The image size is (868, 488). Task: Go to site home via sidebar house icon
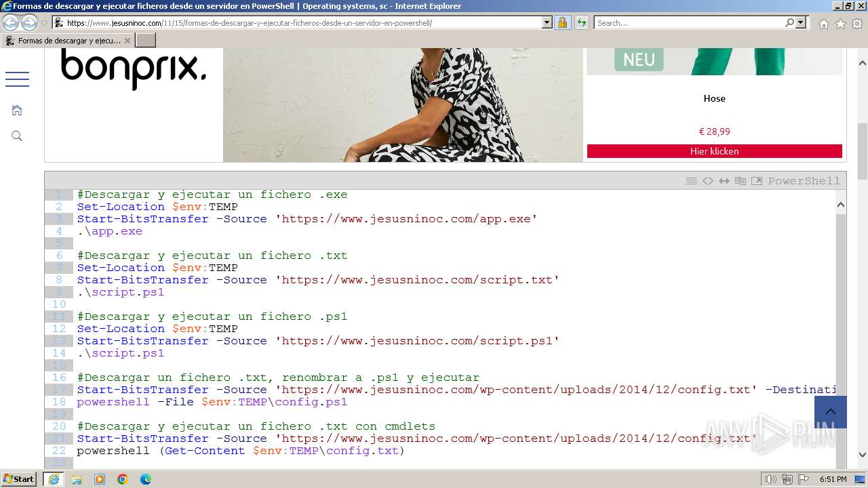pyautogui.click(x=17, y=110)
